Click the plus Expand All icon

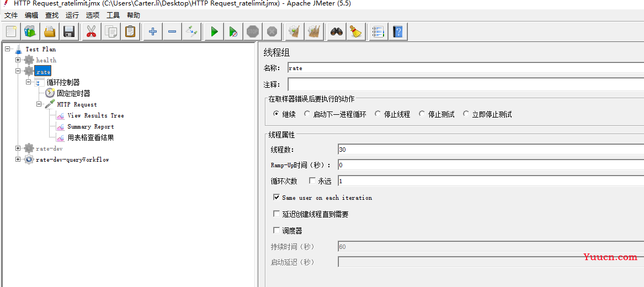point(153,31)
